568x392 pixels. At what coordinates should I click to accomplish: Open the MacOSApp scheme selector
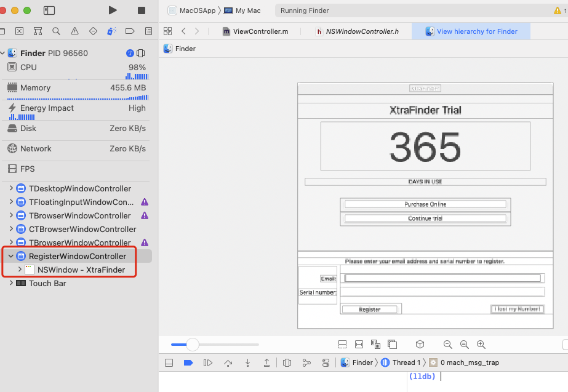(x=192, y=10)
